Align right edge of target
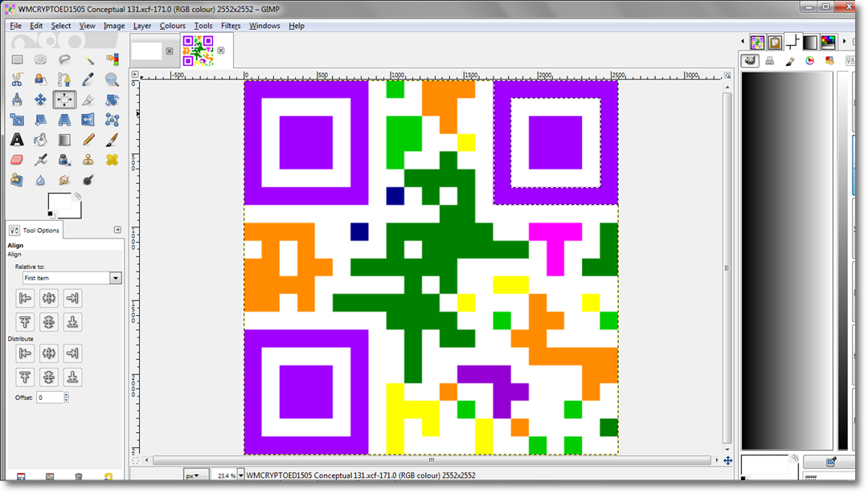The image size is (868, 494). coord(72,298)
